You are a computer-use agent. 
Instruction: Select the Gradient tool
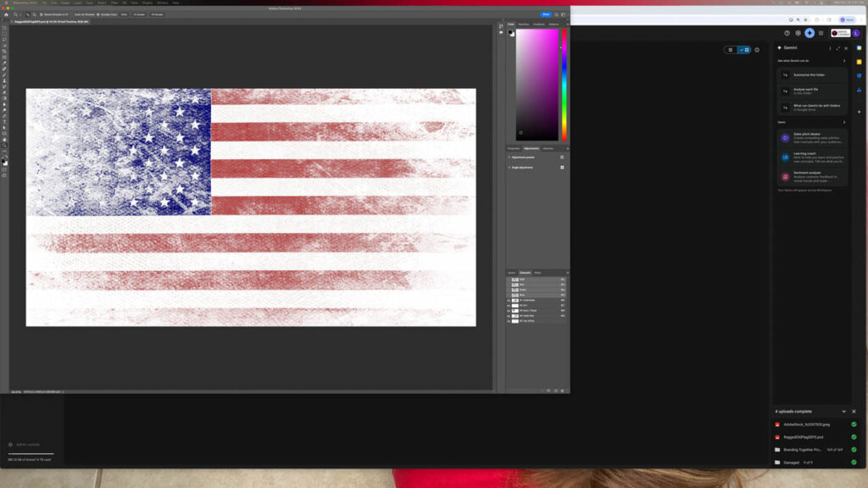tap(4, 98)
